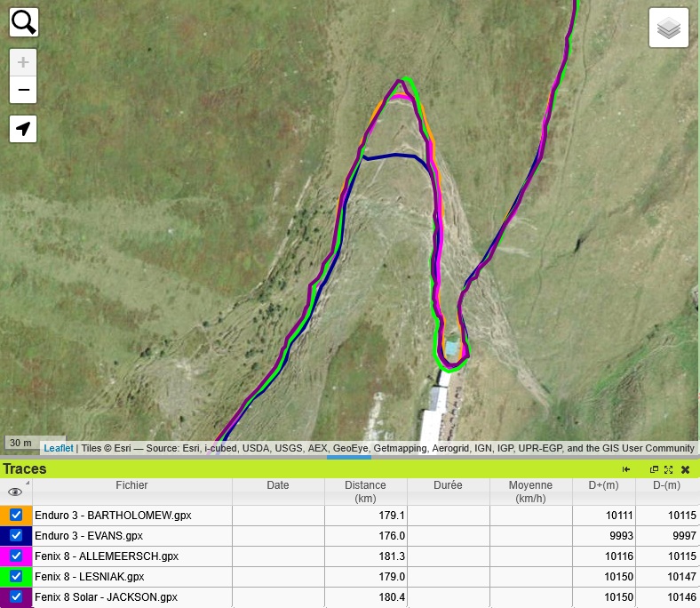The width and height of the screenshot is (700, 608).
Task: Toggle visibility of all traces with eye icon
Action: pyautogui.click(x=15, y=492)
